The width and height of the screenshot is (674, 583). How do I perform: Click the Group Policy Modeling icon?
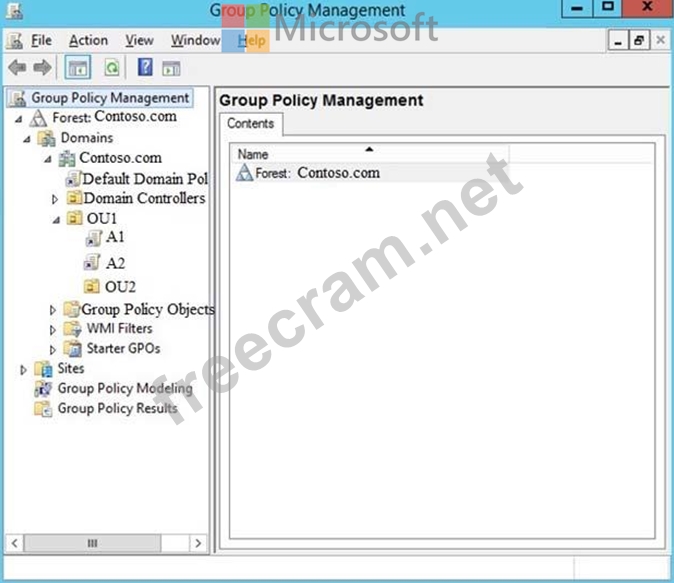[x=43, y=389]
